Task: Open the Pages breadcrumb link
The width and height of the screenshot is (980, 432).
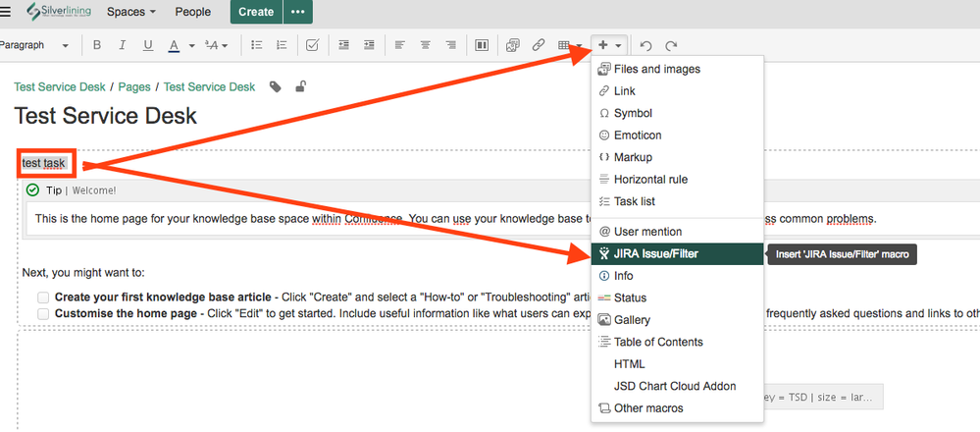Action: click(x=134, y=87)
